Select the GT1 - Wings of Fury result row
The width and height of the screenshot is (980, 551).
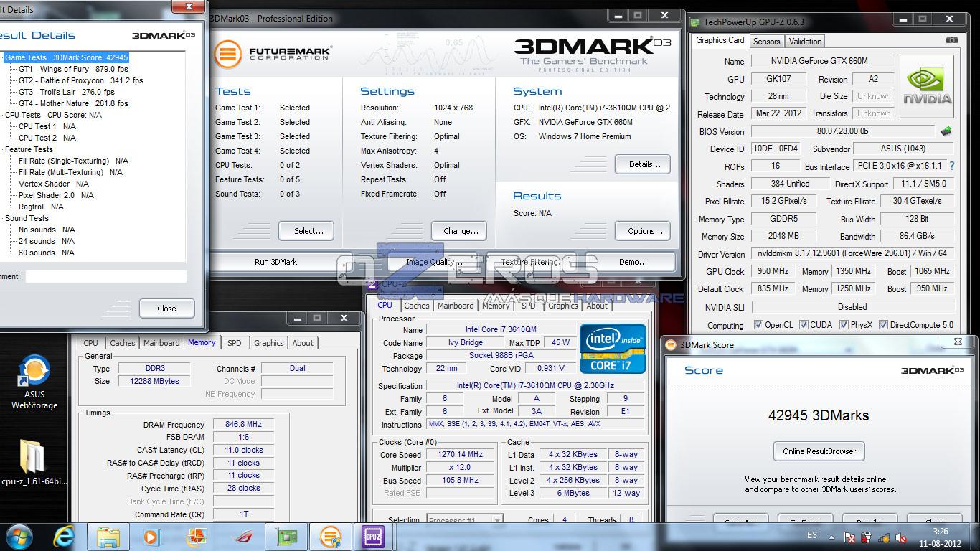tap(73, 69)
